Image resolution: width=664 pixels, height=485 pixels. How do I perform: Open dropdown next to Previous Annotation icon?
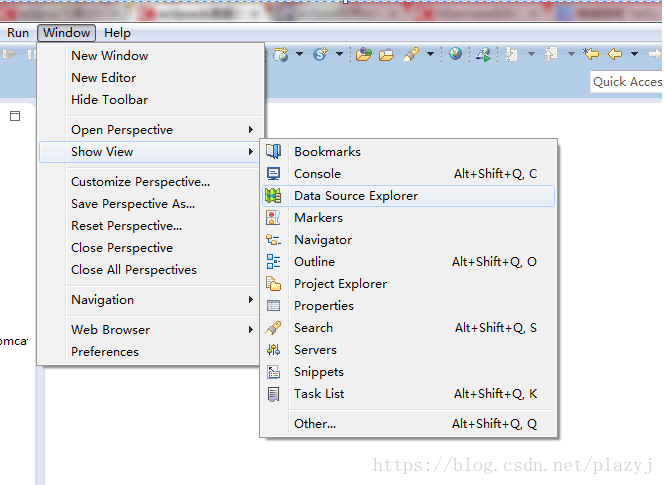[x=571, y=54]
